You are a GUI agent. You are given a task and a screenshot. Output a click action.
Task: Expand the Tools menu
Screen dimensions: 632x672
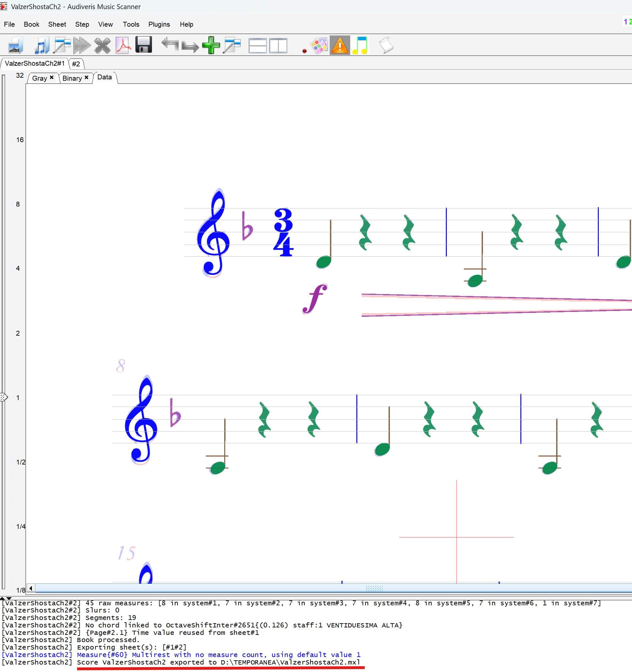[131, 24]
